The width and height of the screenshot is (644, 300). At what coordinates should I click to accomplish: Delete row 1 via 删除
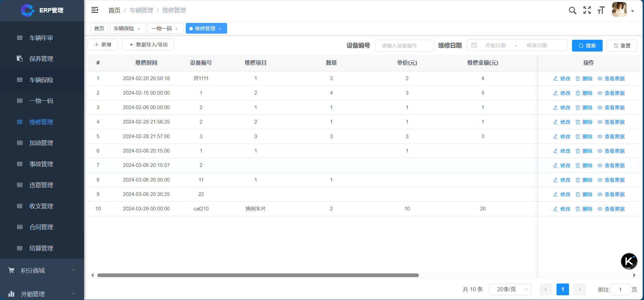pos(584,78)
